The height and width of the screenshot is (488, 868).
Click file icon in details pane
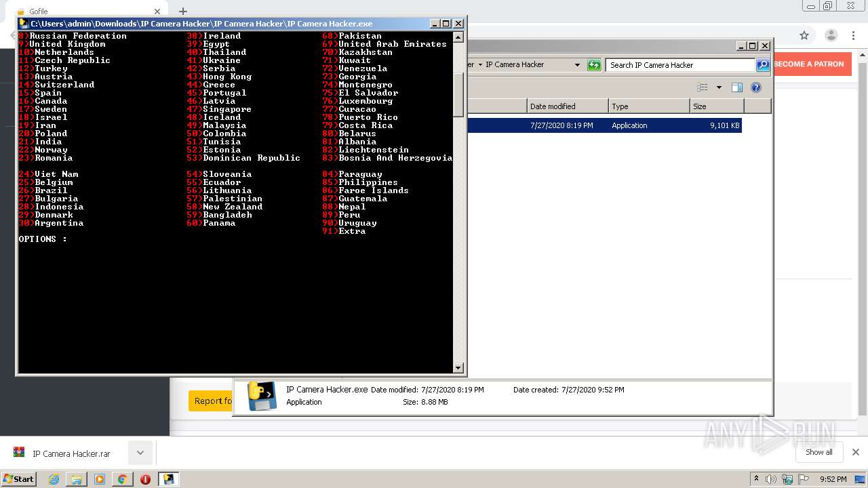pos(262,396)
